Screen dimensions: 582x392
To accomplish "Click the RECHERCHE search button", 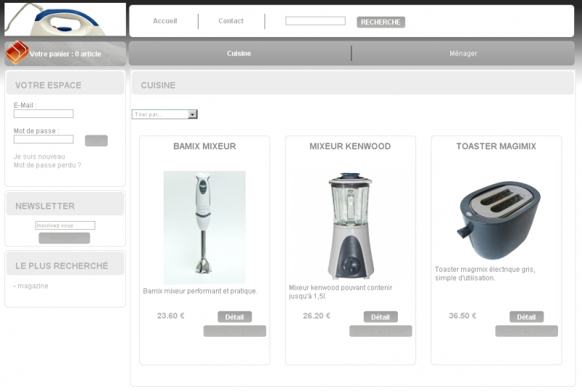I will pyautogui.click(x=380, y=23).
